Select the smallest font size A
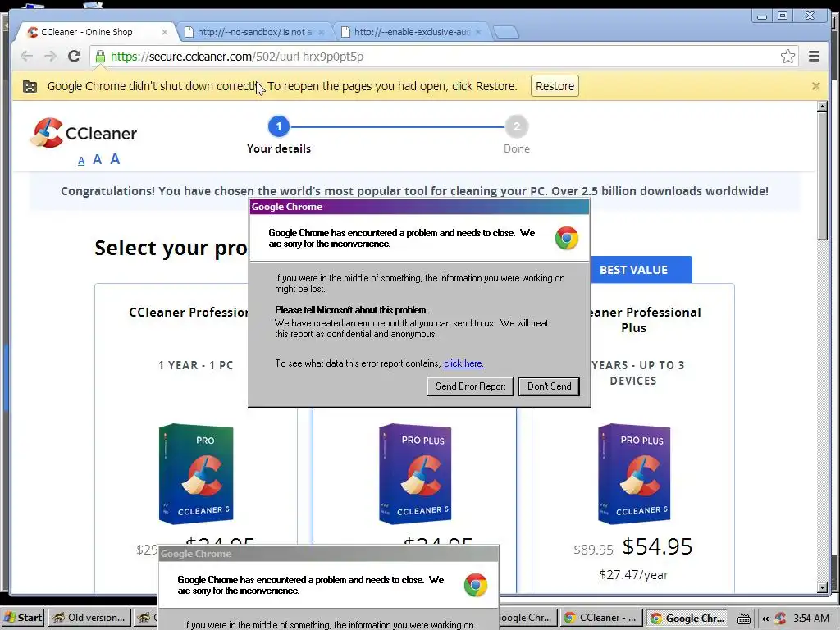The image size is (840, 630). (81, 161)
